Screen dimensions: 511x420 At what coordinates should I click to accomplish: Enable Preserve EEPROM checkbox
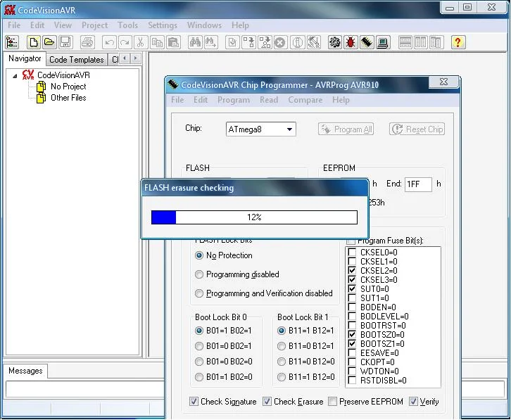332,402
